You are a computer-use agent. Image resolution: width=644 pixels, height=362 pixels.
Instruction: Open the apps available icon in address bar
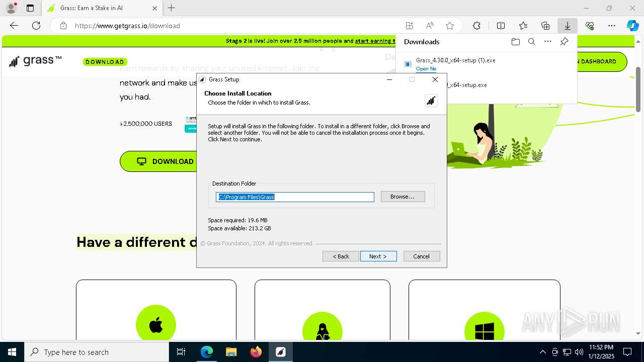[x=410, y=26]
